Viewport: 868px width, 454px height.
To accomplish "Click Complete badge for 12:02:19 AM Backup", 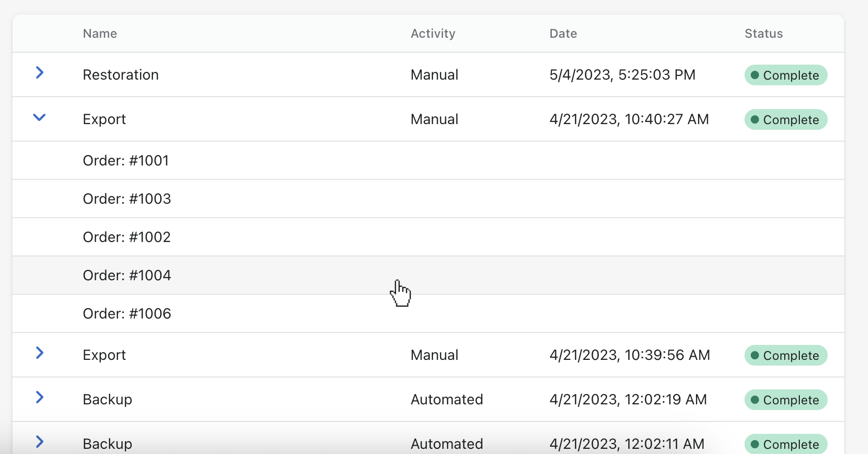I will click(x=785, y=400).
